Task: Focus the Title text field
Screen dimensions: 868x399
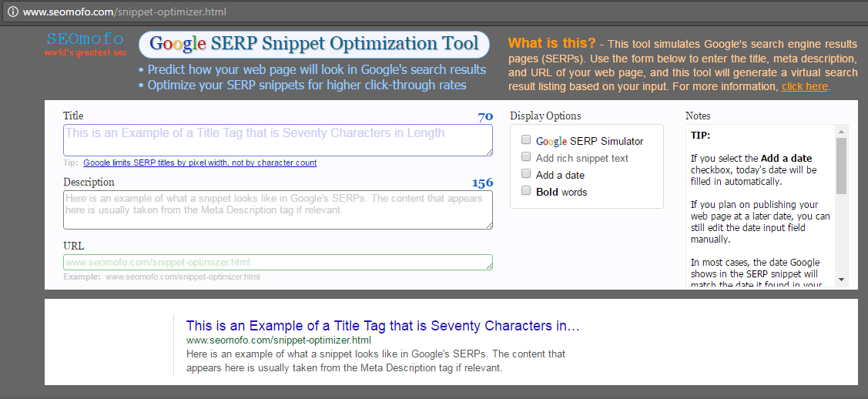Action: point(278,140)
